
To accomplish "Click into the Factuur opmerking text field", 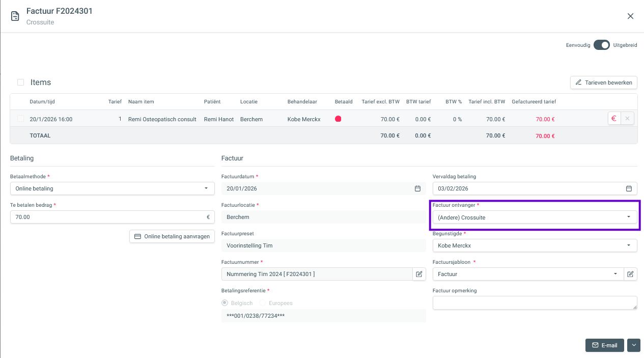I will [x=534, y=302].
